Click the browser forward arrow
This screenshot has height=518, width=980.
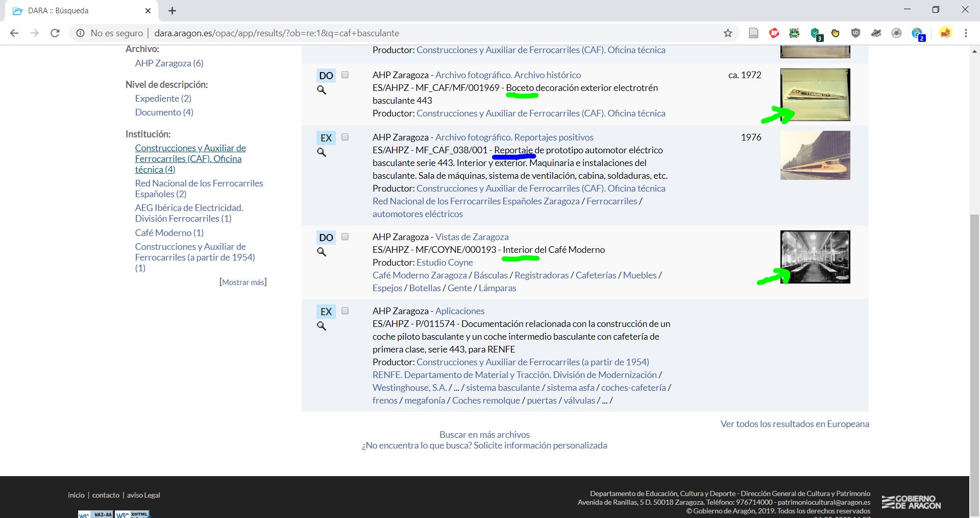click(x=34, y=33)
